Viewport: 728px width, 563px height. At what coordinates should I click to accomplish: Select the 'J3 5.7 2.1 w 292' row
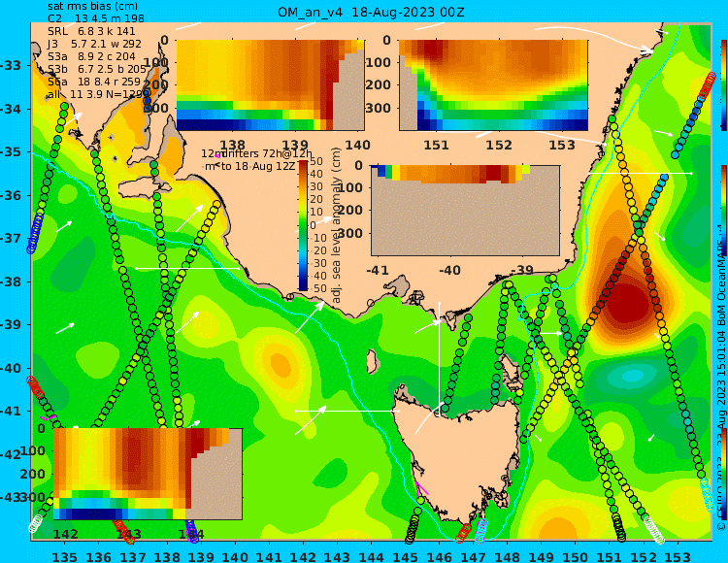[95, 44]
